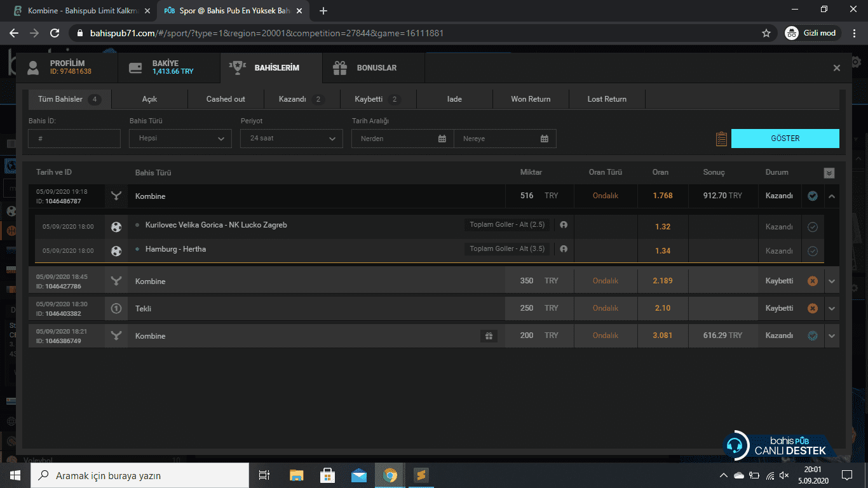
Task: Click the checkmark icon on Kurilovec row
Action: (x=812, y=227)
